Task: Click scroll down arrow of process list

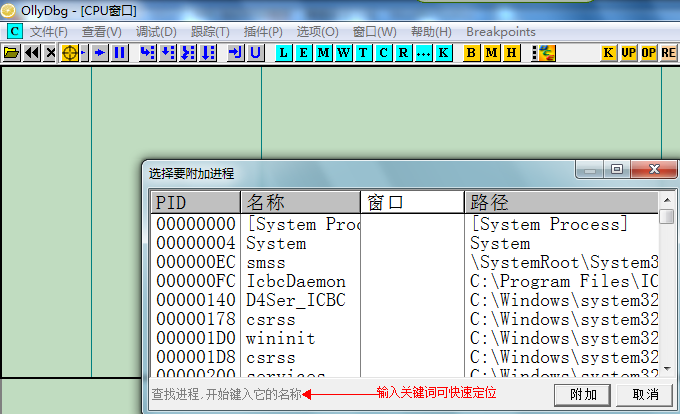Action: click(x=667, y=369)
